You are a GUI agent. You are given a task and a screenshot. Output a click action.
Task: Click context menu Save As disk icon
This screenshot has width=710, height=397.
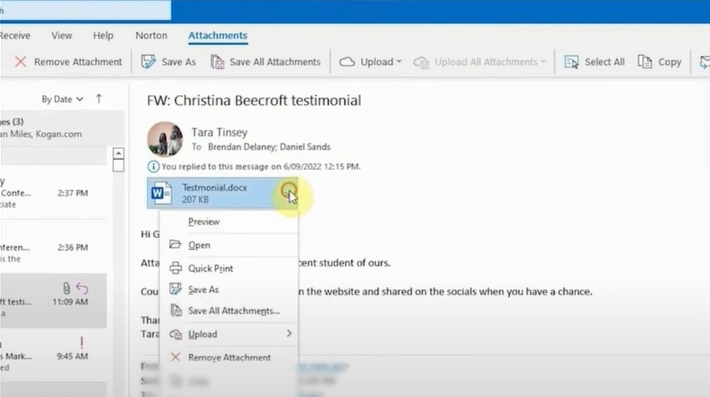tap(175, 289)
